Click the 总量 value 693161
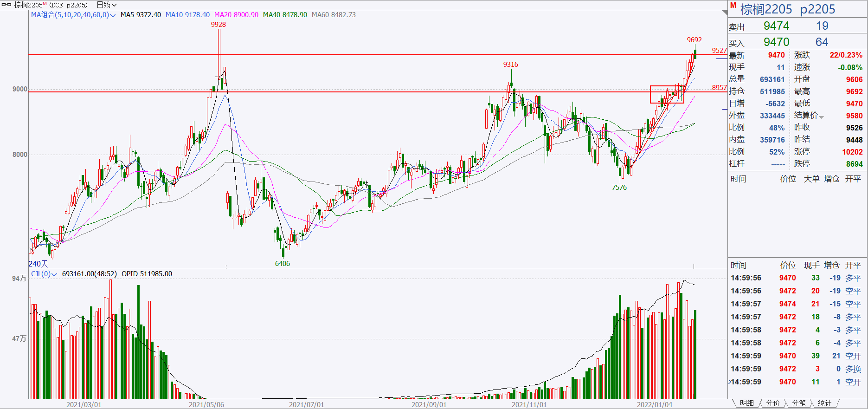868x409 pixels. [x=772, y=79]
